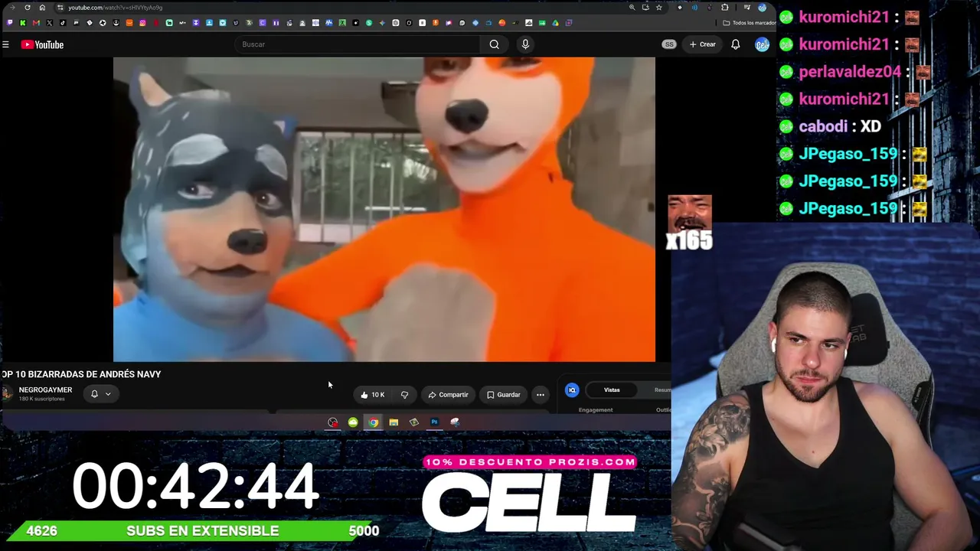The height and width of the screenshot is (551, 980).
Task: Reload the page in Chrome
Action: point(27,8)
